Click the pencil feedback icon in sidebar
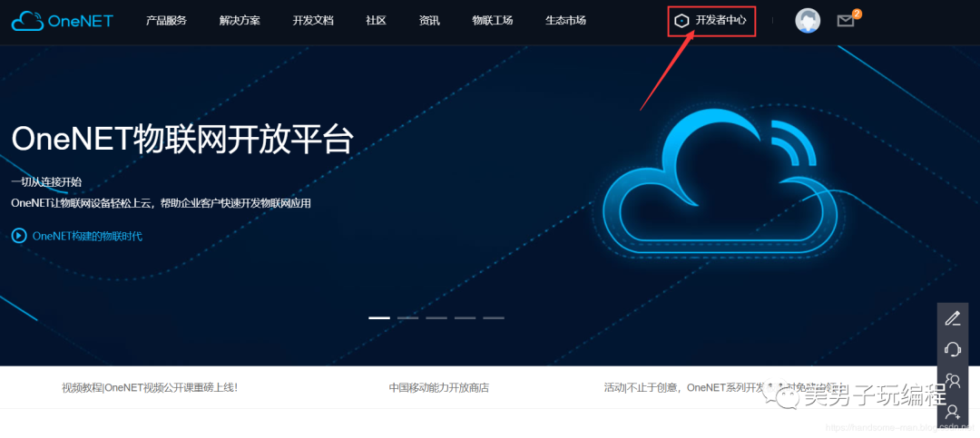This screenshot has height=438, width=980. [953, 318]
